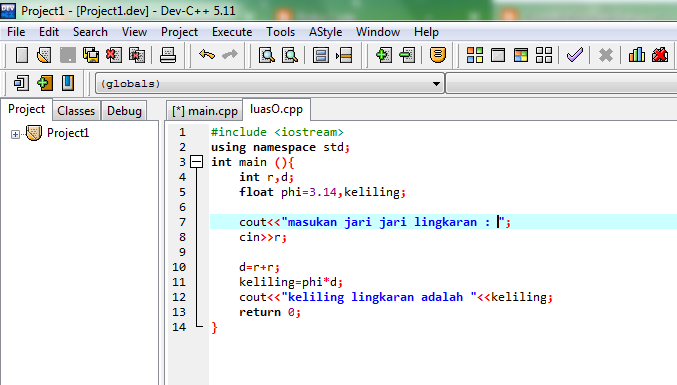Click the Add to project plus icon
Image resolution: width=677 pixels, height=385 pixels.
pos(383,55)
